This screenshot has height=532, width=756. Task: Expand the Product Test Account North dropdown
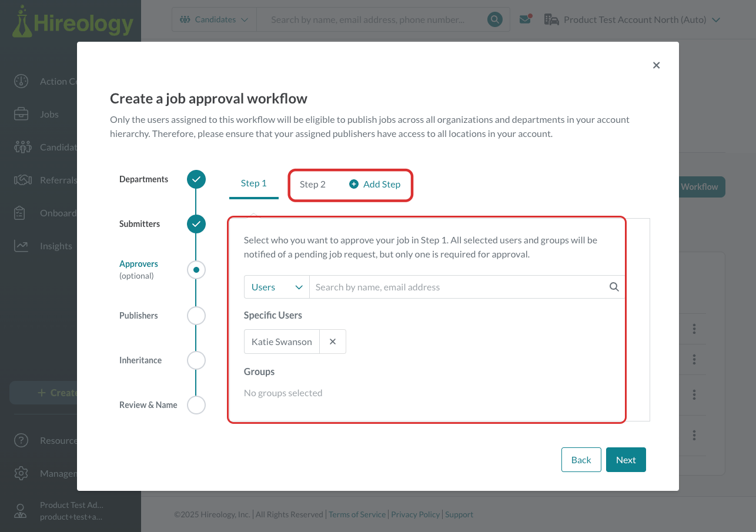632,19
